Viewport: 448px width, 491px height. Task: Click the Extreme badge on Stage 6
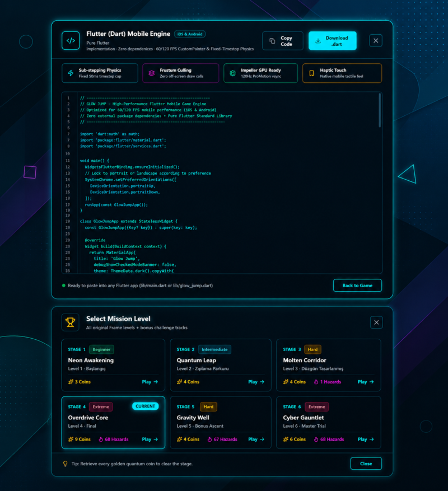tap(317, 407)
